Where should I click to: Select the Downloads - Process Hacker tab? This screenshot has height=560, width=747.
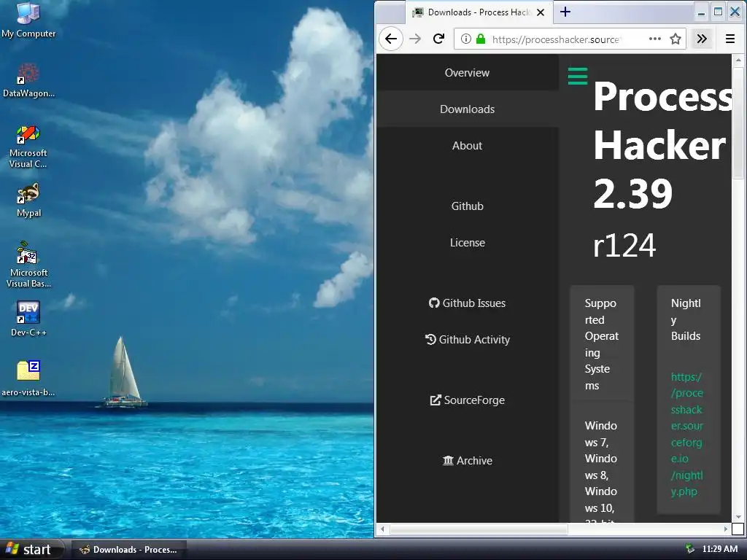click(x=479, y=12)
